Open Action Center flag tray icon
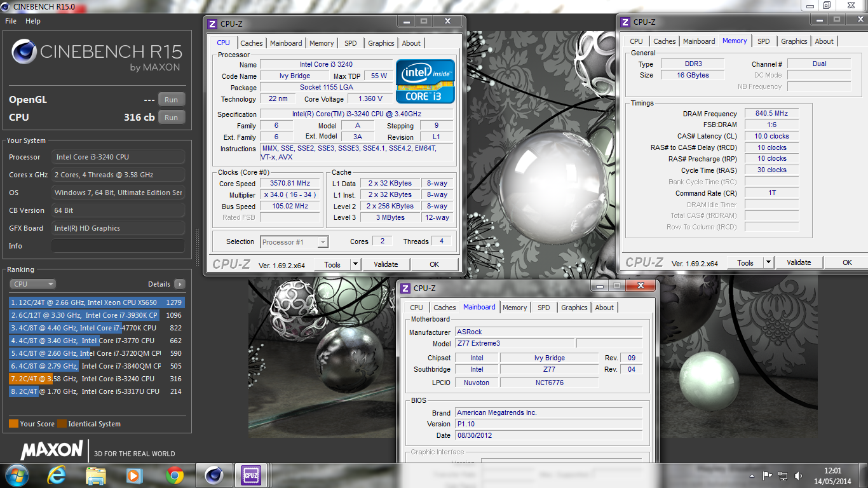The width and height of the screenshot is (868, 488). 768,476
